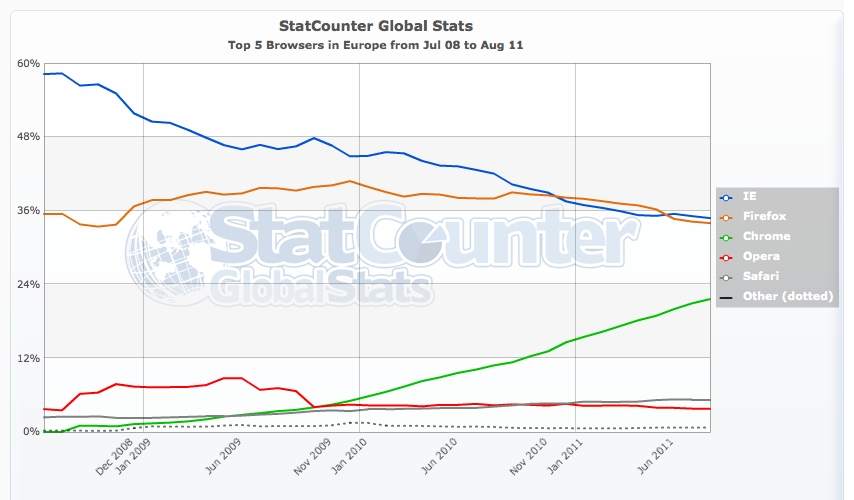Click the 48% y-axis label
The width and height of the screenshot is (854, 500).
point(28,136)
